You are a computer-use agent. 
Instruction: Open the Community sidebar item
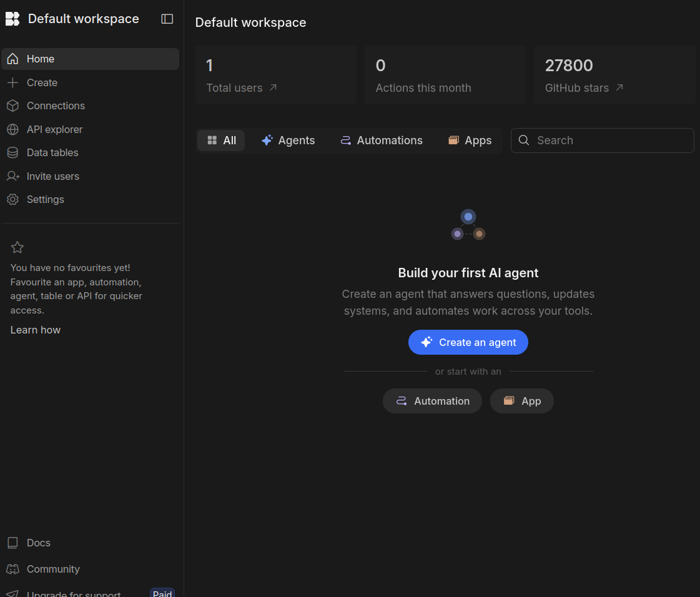[x=53, y=569]
